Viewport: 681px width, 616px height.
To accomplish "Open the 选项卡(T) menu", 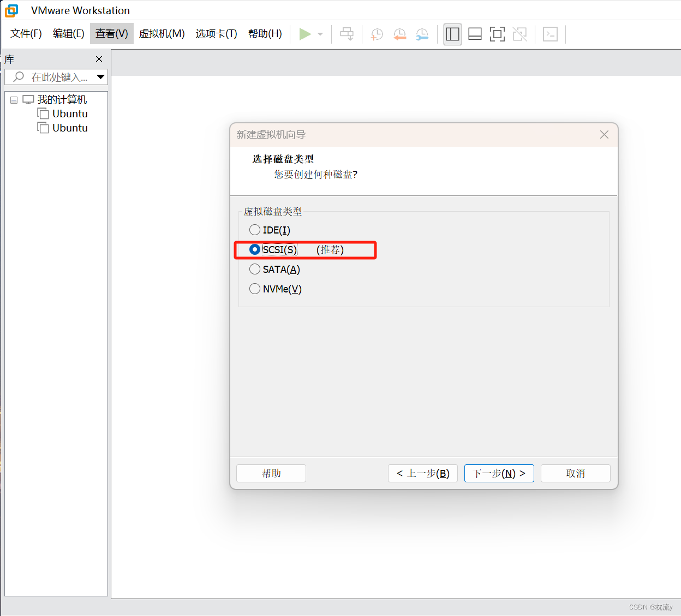I will pos(217,34).
